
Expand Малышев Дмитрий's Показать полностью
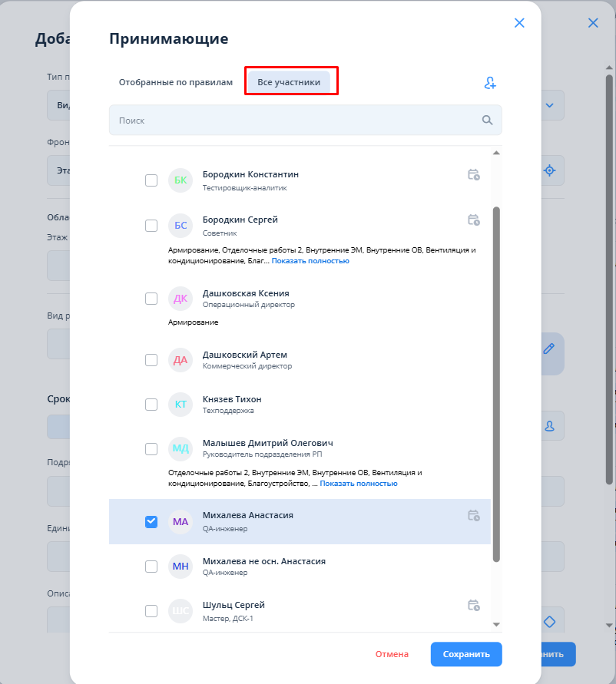(x=359, y=484)
